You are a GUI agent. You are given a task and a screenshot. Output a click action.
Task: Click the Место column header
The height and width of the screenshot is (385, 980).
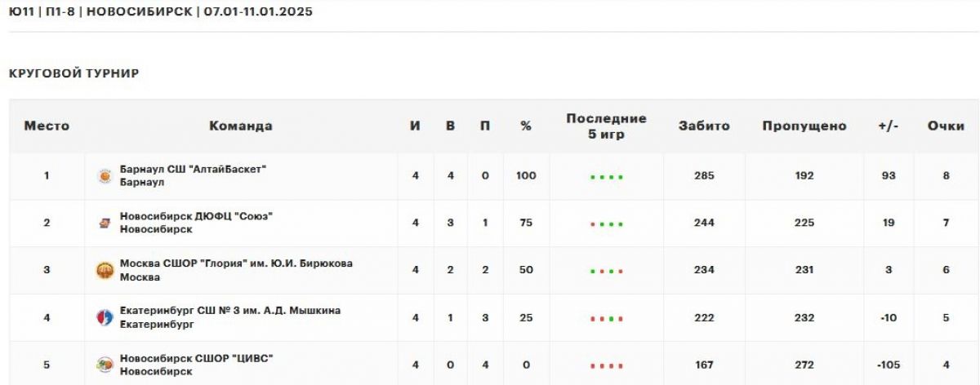coord(47,126)
